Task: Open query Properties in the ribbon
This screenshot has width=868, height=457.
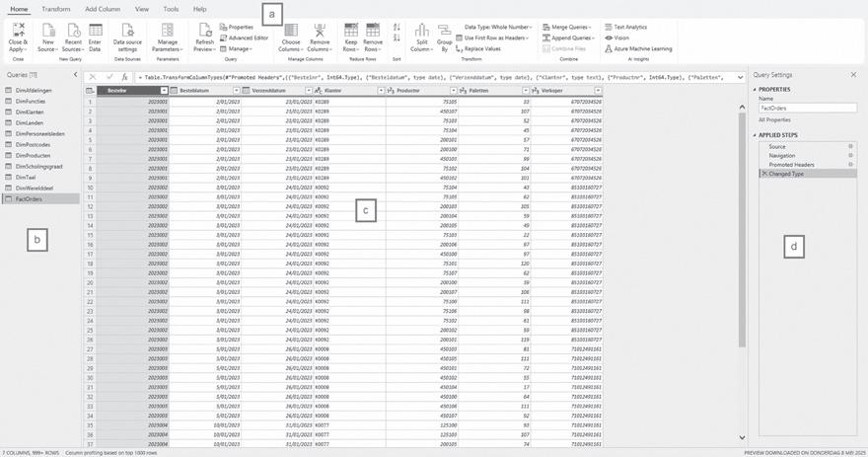Action: pos(237,27)
